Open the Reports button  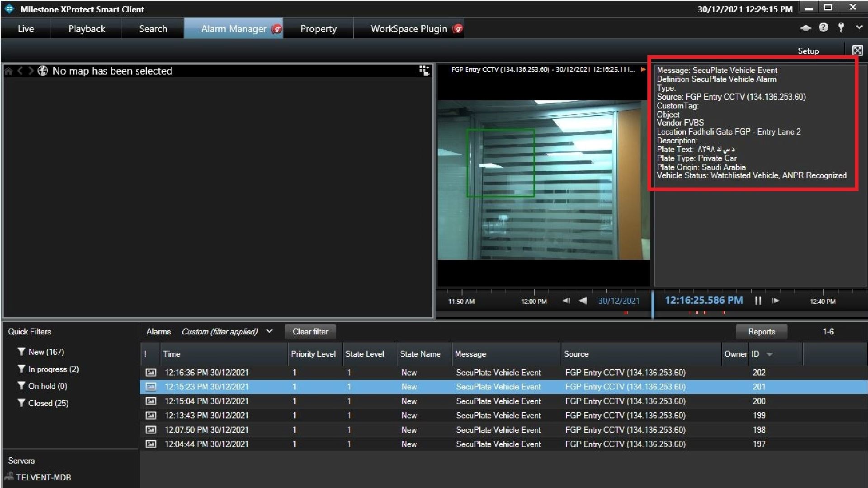coord(761,332)
